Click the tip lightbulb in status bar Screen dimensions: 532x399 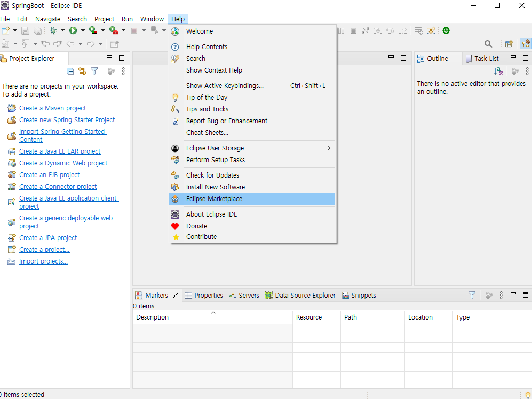point(528,395)
